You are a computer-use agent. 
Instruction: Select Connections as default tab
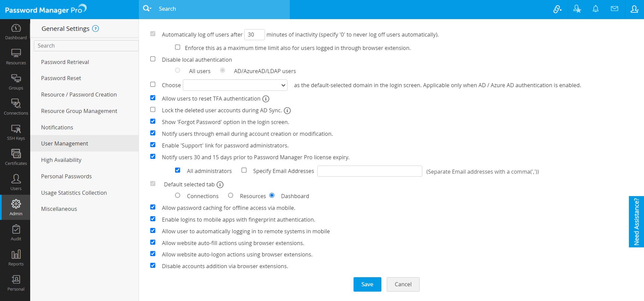[178, 195]
